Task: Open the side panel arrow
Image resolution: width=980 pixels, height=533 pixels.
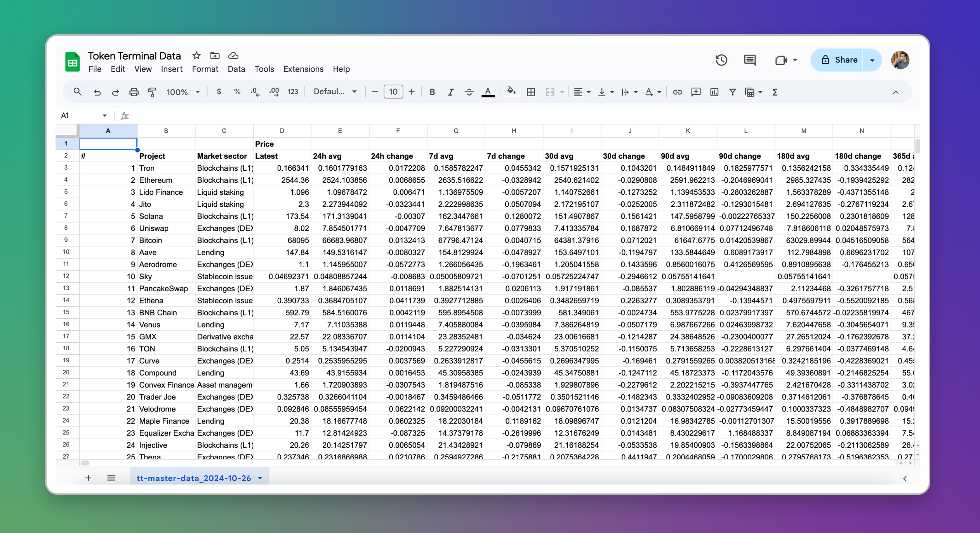Action: coord(905,478)
